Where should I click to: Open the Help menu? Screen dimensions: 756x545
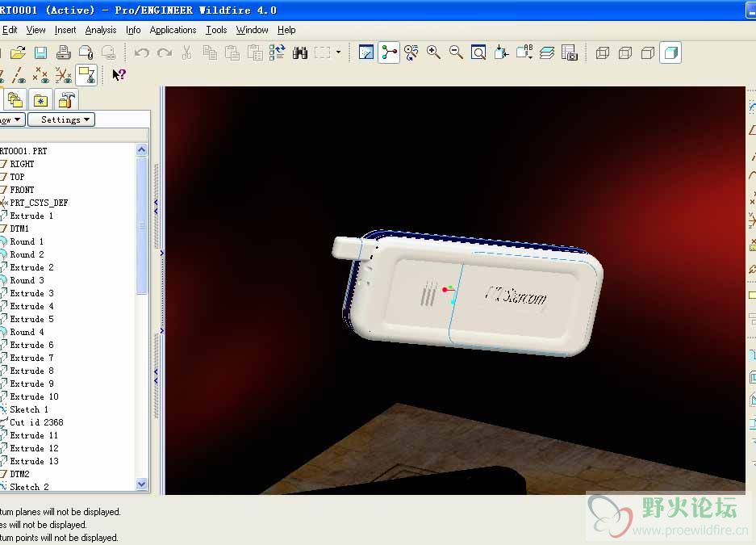click(x=286, y=30)
